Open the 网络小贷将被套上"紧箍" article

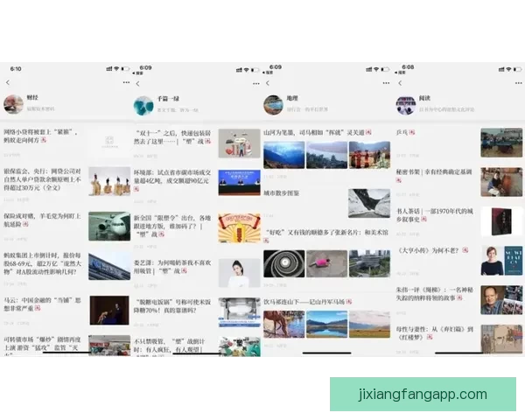[x=41, y=136]
